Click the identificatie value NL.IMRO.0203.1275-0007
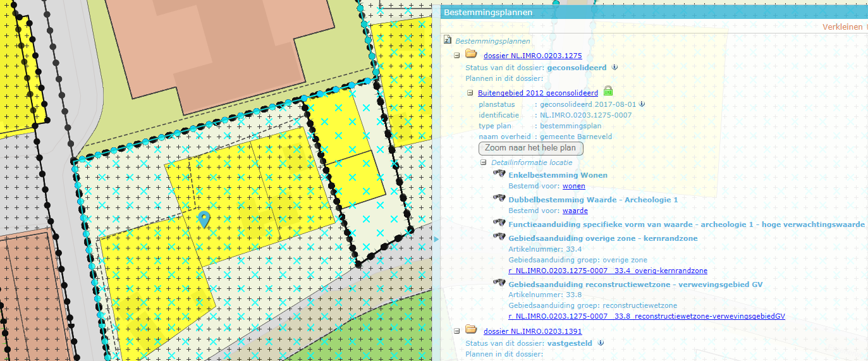Screen dimensions: 868x361 click(x=586, y=115)
